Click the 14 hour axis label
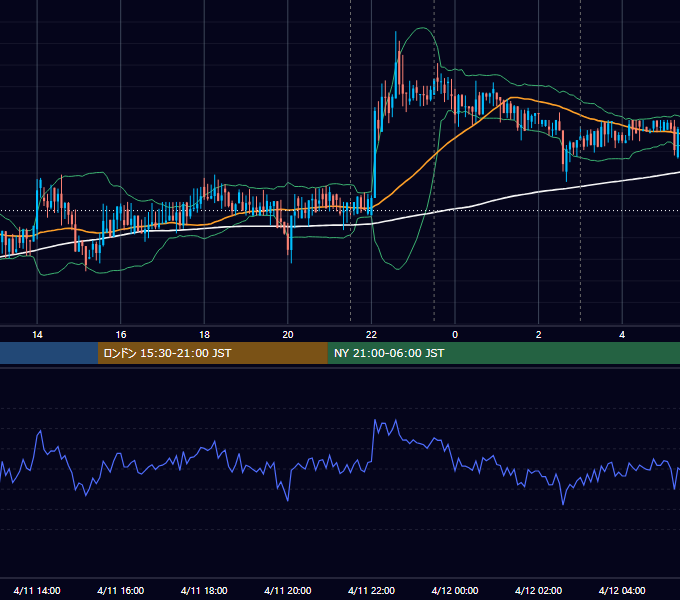Image resolution: width=680 pixels, height=600 pixels. click(x=37, y=335)
